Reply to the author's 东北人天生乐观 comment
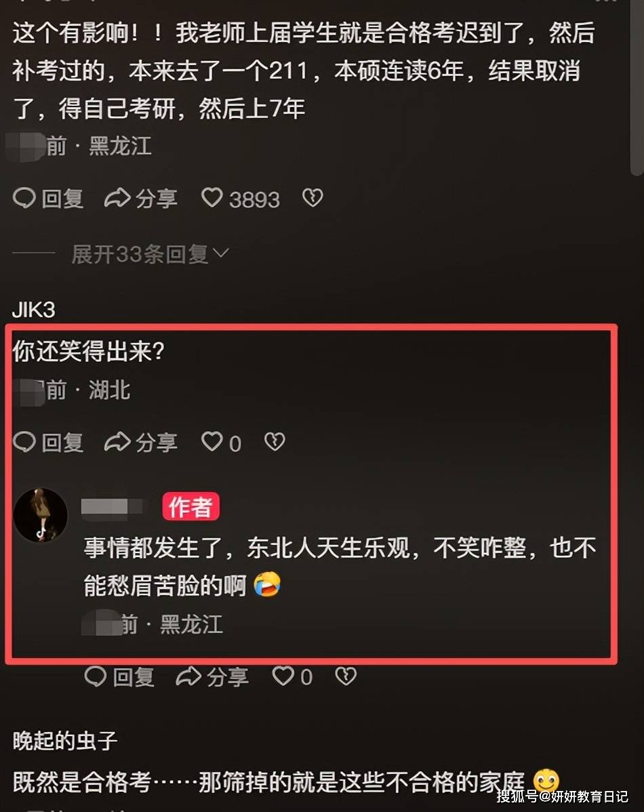644x812 pixels. (x=119, y=677)
